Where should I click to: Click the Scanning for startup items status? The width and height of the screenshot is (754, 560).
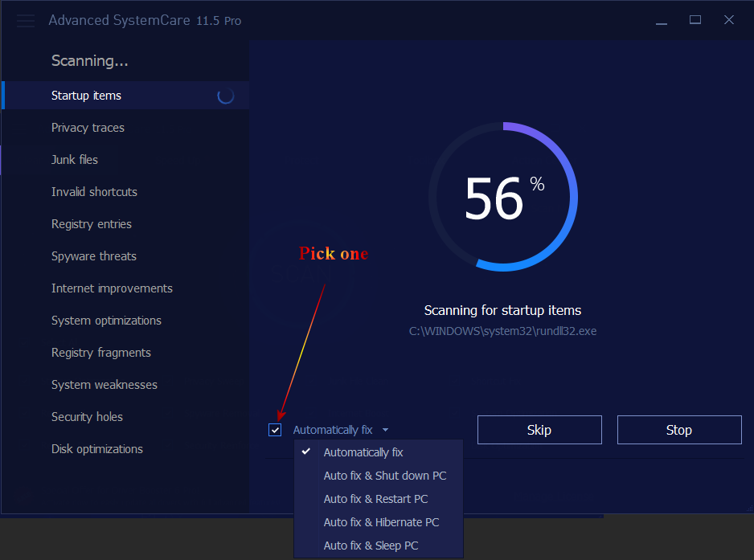click(x=502, y=310)
